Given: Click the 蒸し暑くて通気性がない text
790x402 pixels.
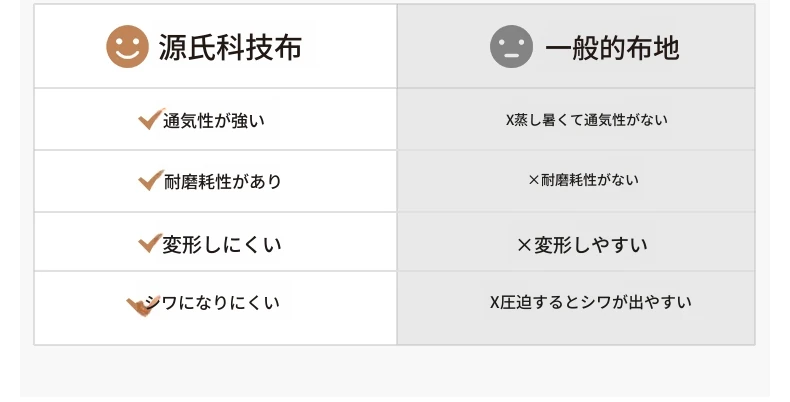Looking at the screenshot, I should click(590, 120).
